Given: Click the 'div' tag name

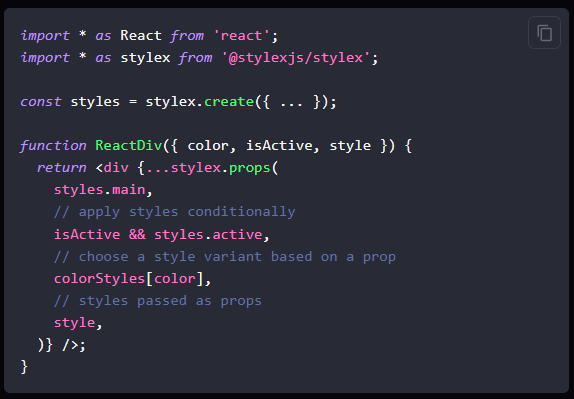Looking at the screenshot, I should pyautogui.click(x=116, y=168).
